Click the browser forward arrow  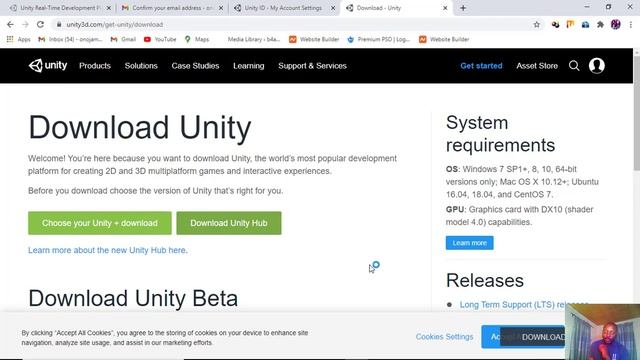25,24
